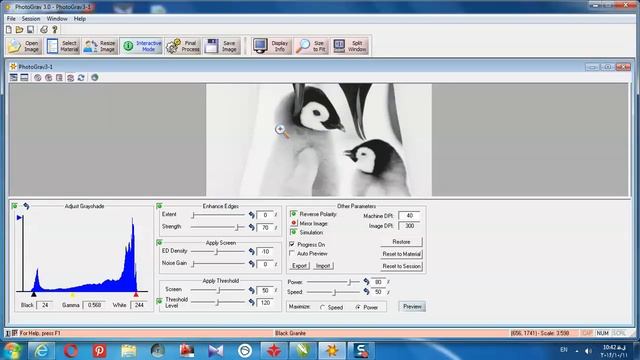640x360 pixels.
Task: Click the Import button
Action: pyautogui.click(x=323, y=266)
